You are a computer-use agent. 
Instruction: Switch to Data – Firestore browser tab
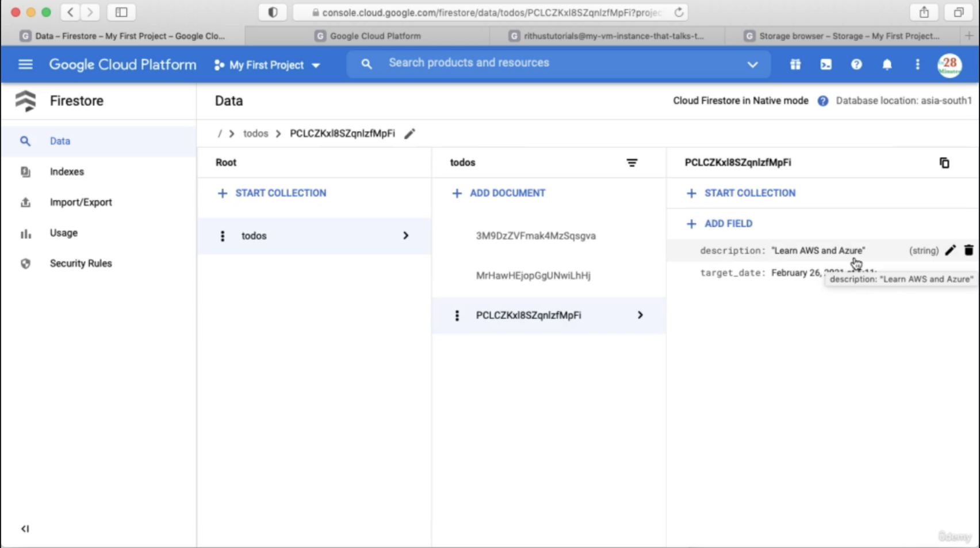(123, 36)
